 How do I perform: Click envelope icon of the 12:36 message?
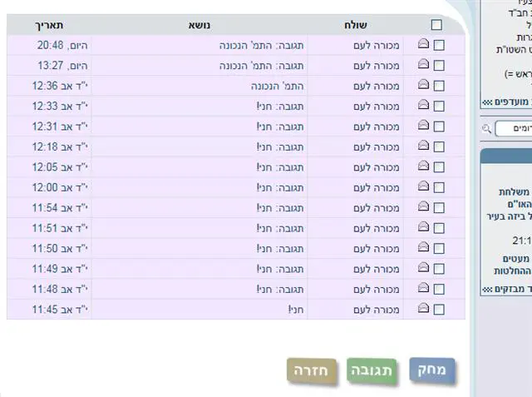423,85
